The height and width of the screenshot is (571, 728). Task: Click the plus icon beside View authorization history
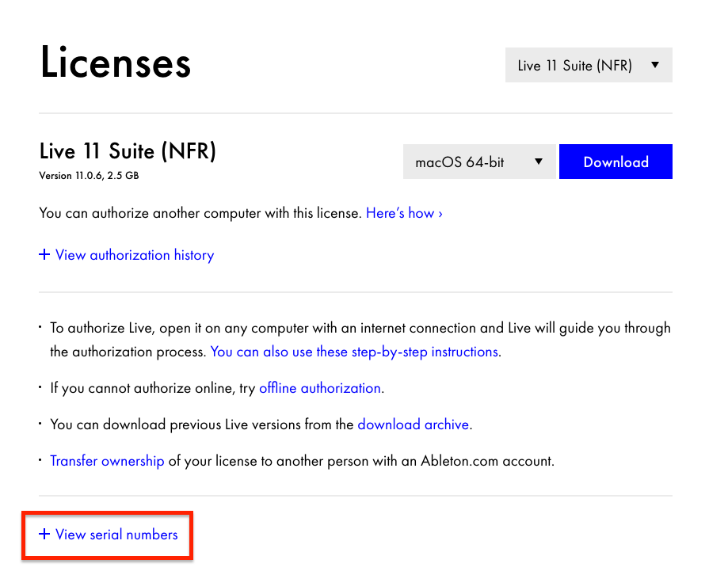click(44, 255)
